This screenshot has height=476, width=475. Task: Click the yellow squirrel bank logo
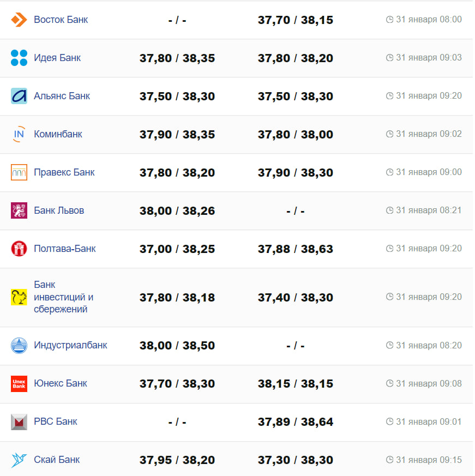point(19,297)
